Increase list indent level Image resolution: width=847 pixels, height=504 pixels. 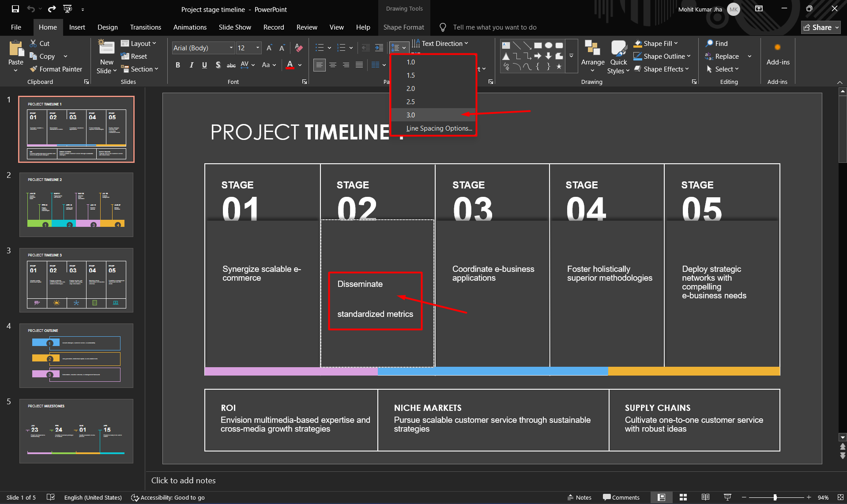point(379,48)
